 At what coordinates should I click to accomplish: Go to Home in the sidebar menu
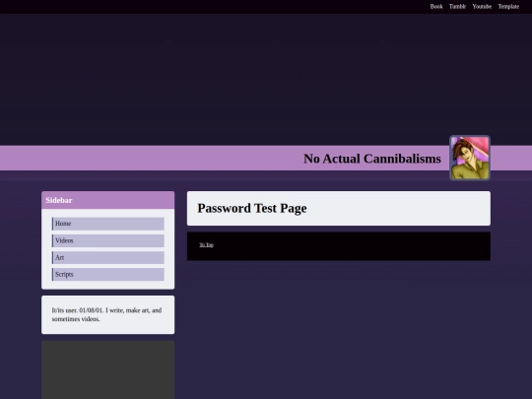pyautogui.click(x=108, y=224)
